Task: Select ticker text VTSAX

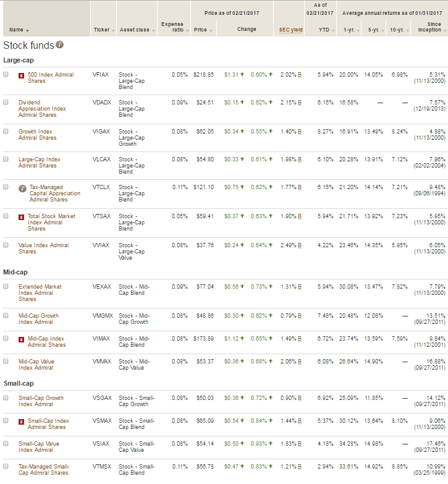Action: (101, 216)
